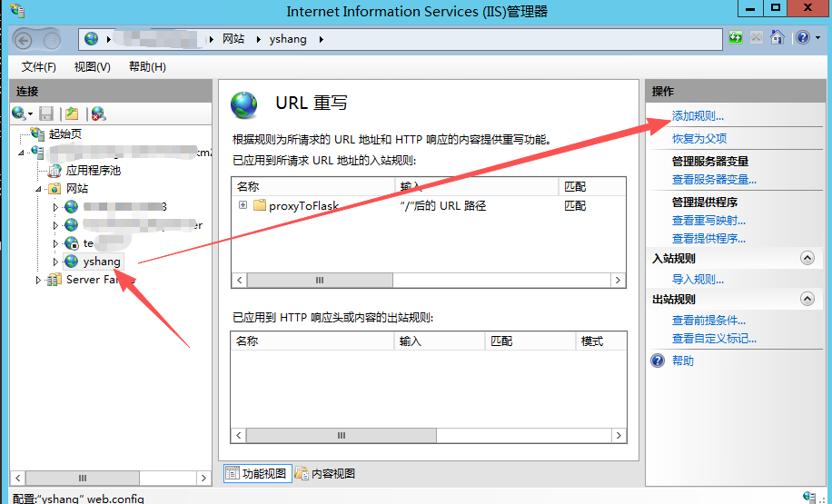Viewport: 832px width, 504px height.
Task: Click the delete connection icon
Action: [98, 113]
